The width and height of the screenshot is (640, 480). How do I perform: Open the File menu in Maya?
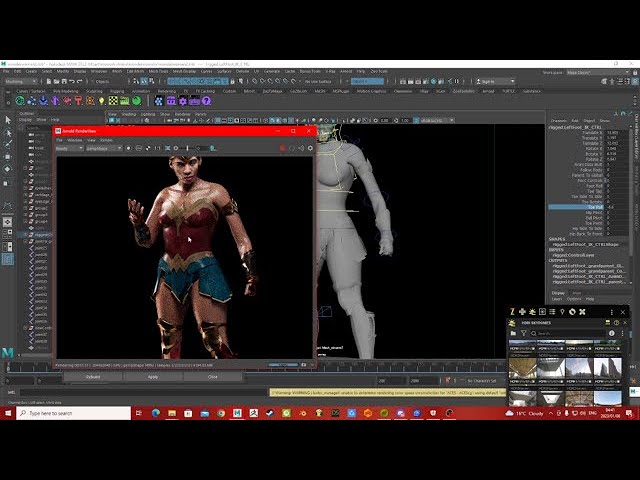tap(6, 71)
